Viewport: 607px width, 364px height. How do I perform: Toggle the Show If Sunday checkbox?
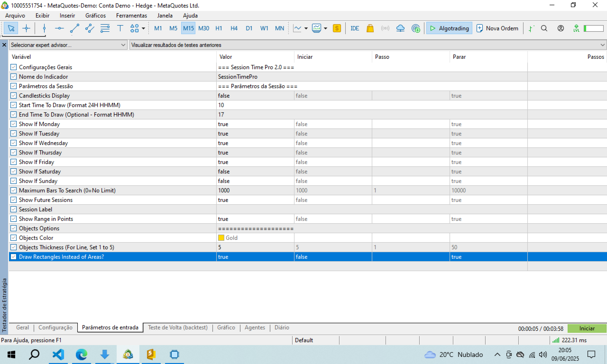coord(13,181)
